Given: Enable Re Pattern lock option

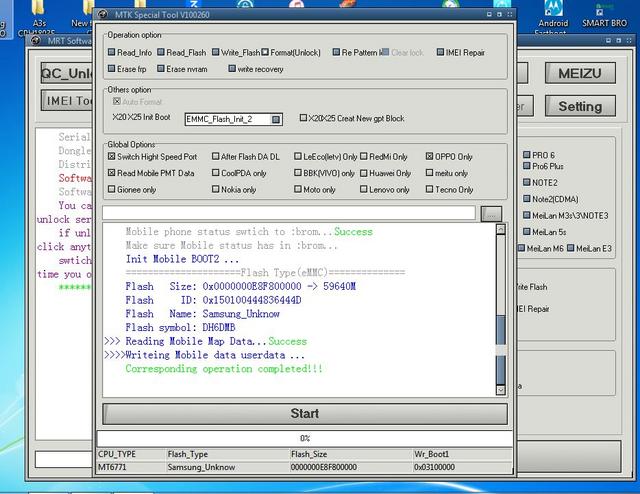Looking at the screenshot, I should [x=336, y=52].
